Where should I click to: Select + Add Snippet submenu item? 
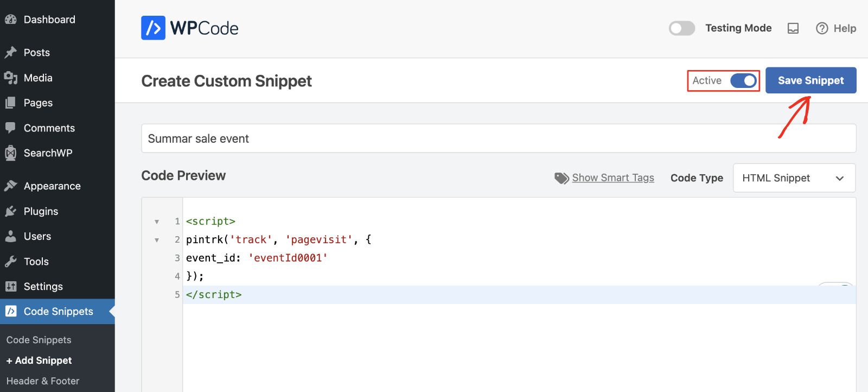[x=39, y=361]
